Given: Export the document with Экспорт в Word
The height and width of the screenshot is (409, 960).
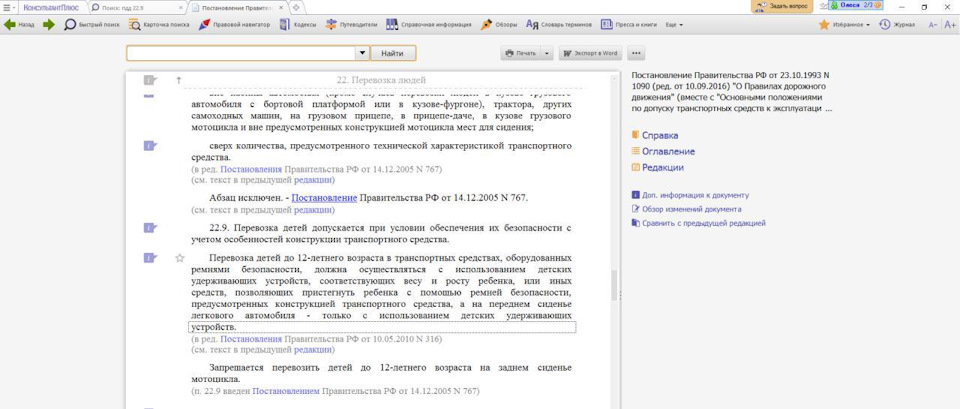Looking at the screenshot, I should (590, 53).
